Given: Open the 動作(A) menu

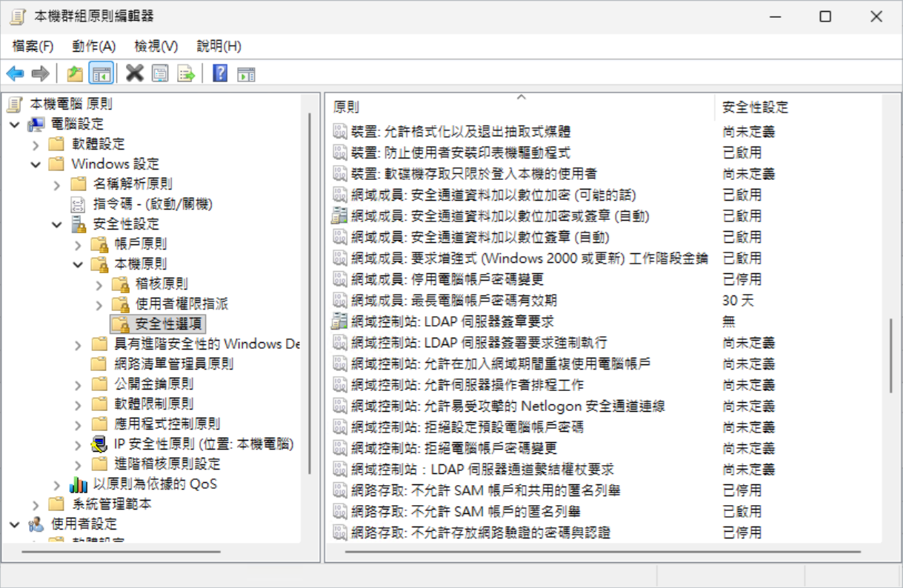Looking at the screenshot, I should pyautogui.click(x=94, y=46).
